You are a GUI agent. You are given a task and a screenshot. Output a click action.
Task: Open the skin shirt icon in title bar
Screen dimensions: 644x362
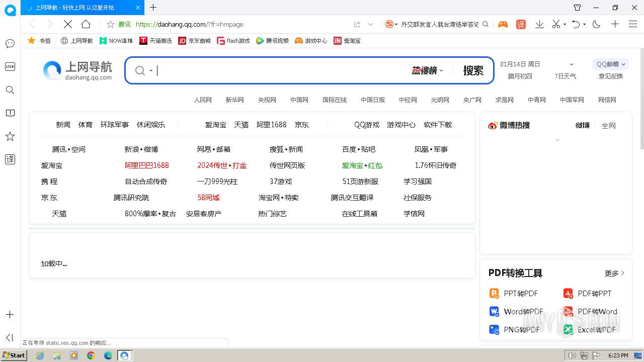click(577, 8)
